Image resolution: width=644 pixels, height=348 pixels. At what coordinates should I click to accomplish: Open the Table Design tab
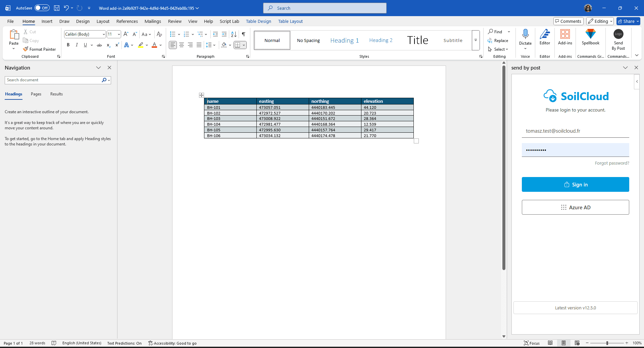click(258, 21)
